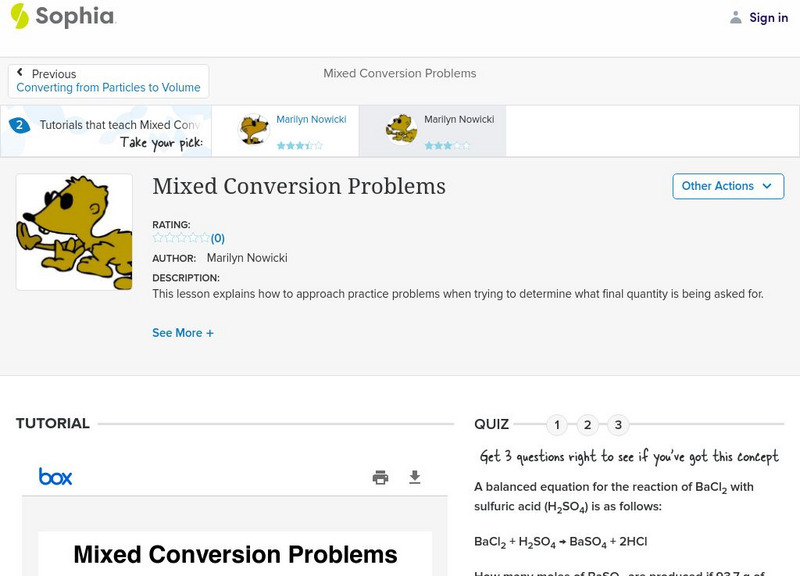Click the print icon in the tutorial viewer
Viewport: 800px width, 576px height.
coord(380,478)
